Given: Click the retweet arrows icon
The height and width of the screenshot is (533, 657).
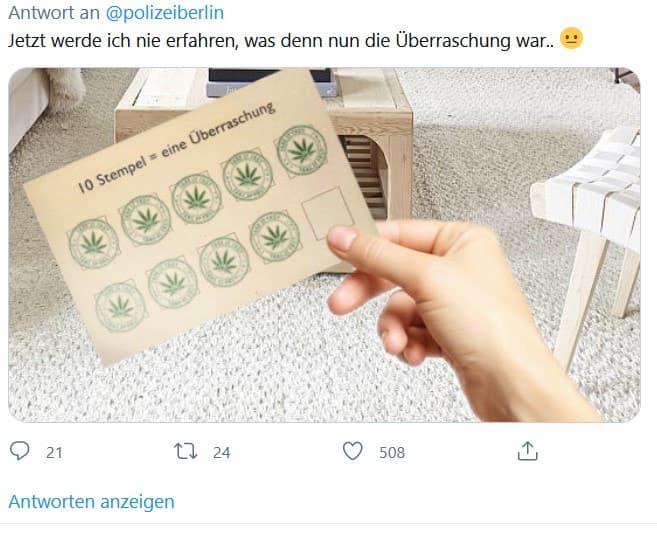Looking at the screenshot, I should click(x=186, y=451).
